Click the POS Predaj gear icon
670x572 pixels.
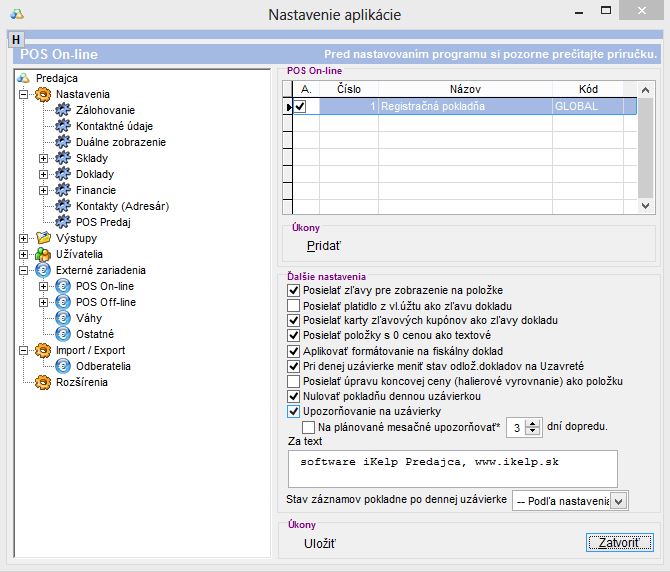(63, 222)
